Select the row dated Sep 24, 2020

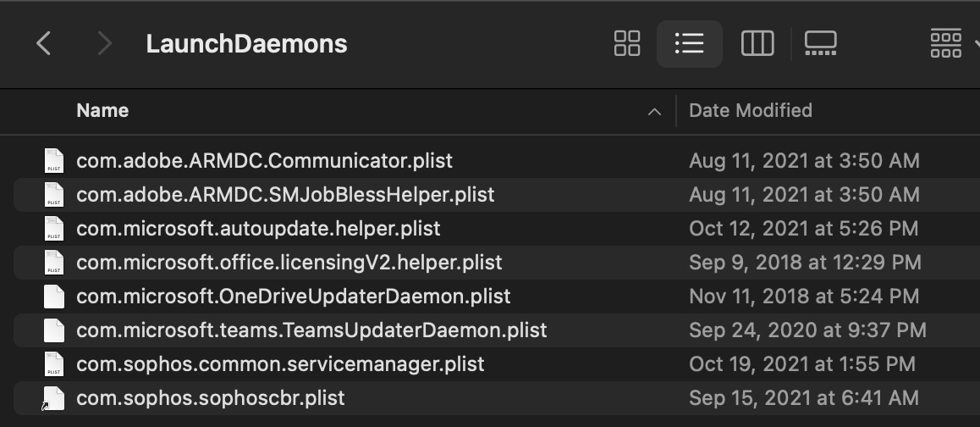[807, 330]
